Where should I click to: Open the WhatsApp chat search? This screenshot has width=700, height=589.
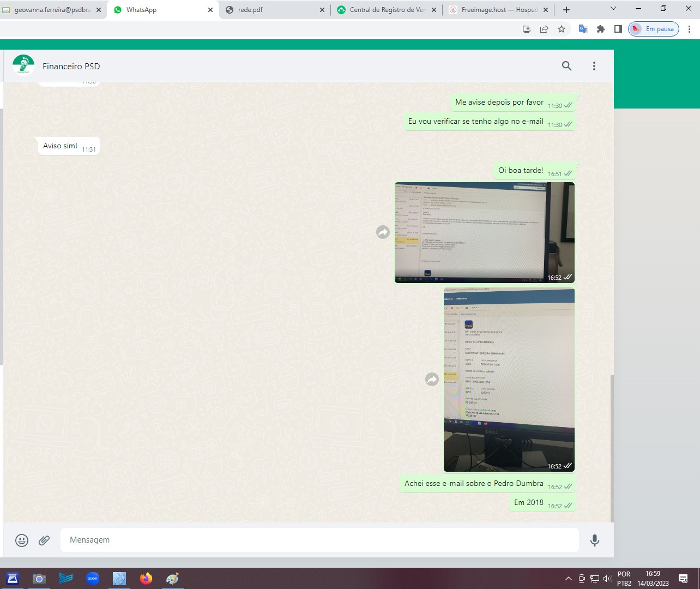[567, 66]
